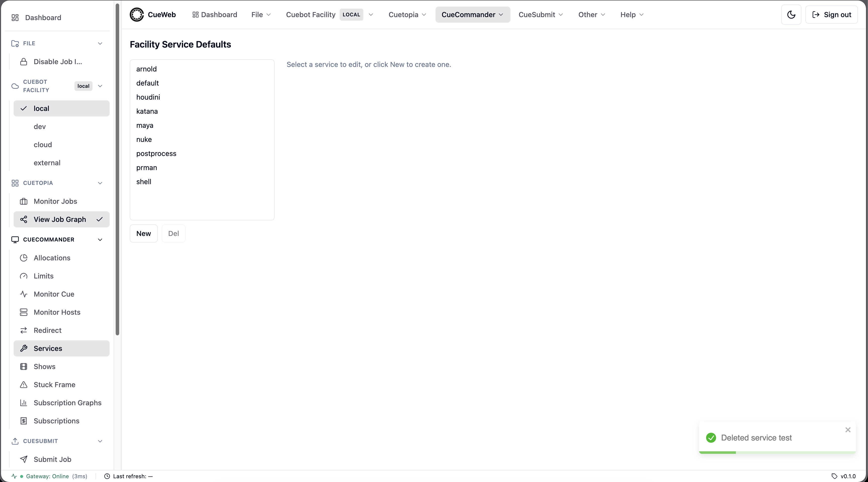Click the Limits gauge icon
Screen dimensions: 868x482
tap(24, 276)
